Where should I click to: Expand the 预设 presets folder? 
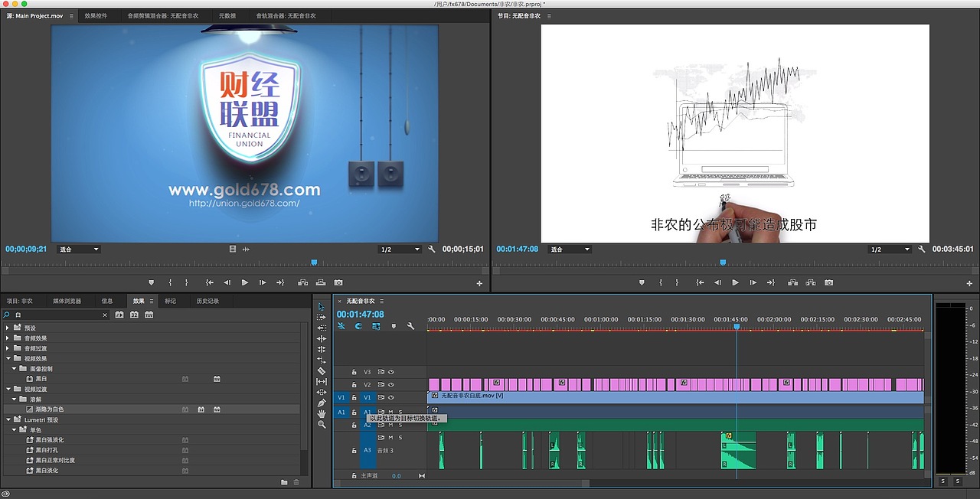pos(8,328)
